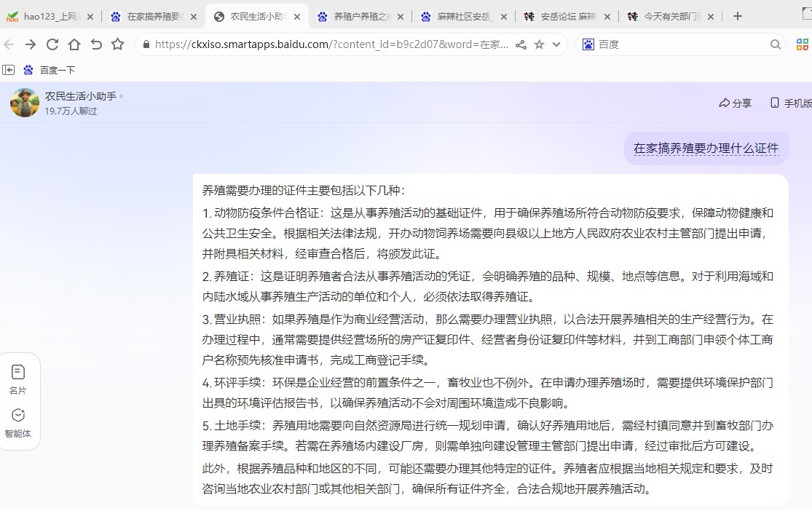Click the forward navigation arrow

point(30,44)
